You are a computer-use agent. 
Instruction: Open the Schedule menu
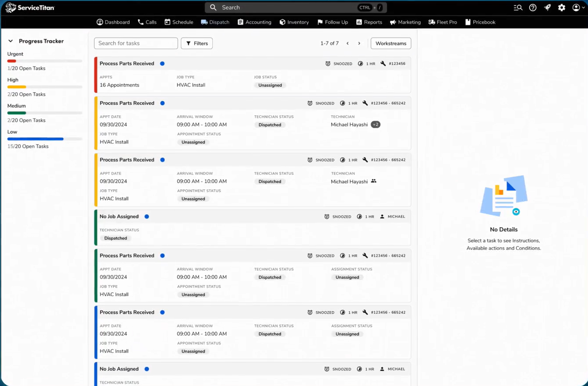(179, 22)
